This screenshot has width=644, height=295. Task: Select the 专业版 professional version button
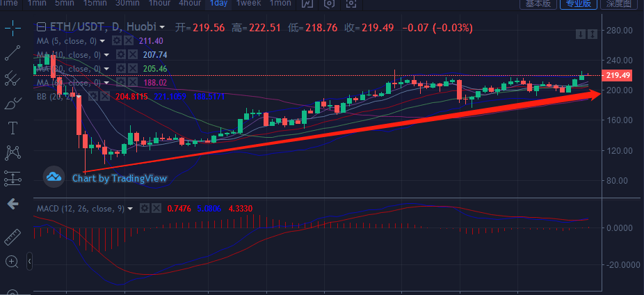pyautogui.click(x=579, y=3)
